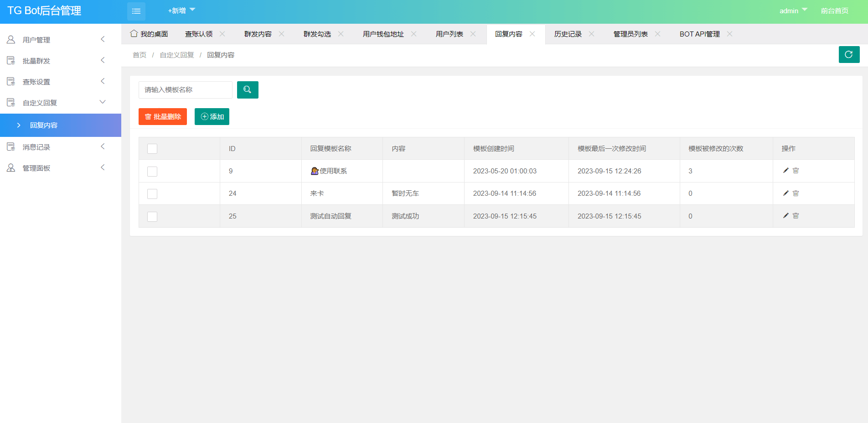Switch to the BOT API管理 tab
Screen dimensions: 868x423
[x=699, y=34]
